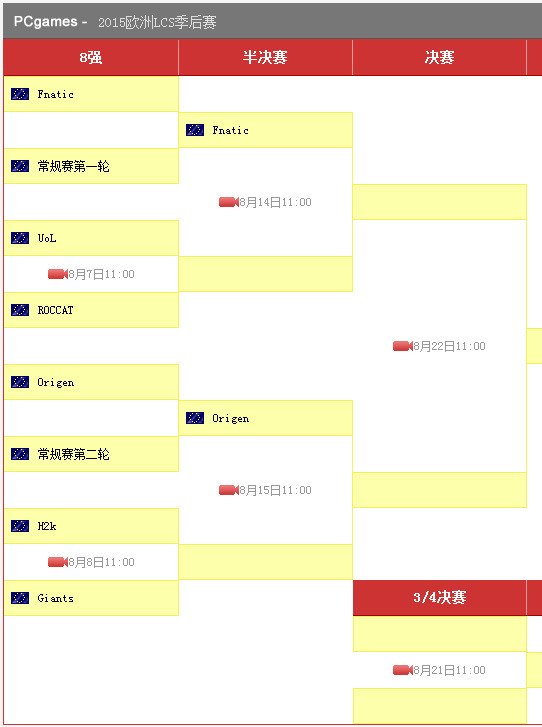Image resolution: width=542 pixels, height=727 pixels.
Task: Click the 8月22日11:00 final match time
Action: point(449,346)
